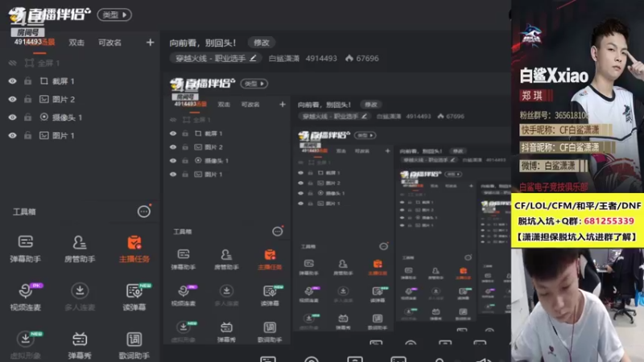Viewport: 644px width, 362px height.
Task: Show the hidden 全屏 1 source
Action: click(13, 64)
